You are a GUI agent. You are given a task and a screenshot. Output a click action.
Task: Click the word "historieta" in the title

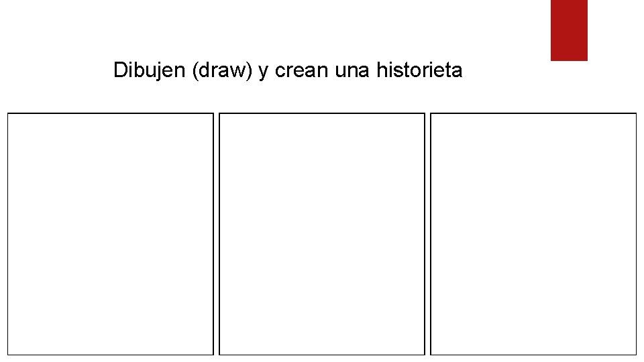point(419,70)
